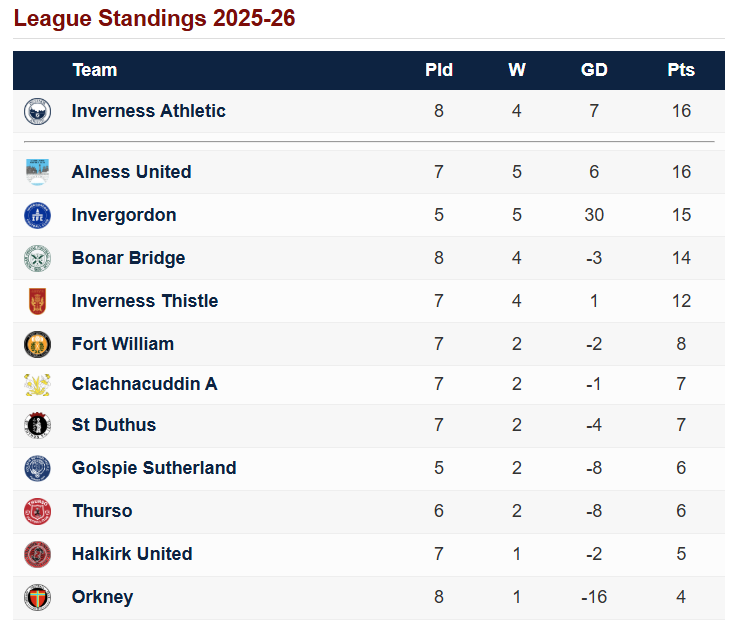This screenshot has height=631, width=733.
Task: Click the Team column header
Action: 95,70
